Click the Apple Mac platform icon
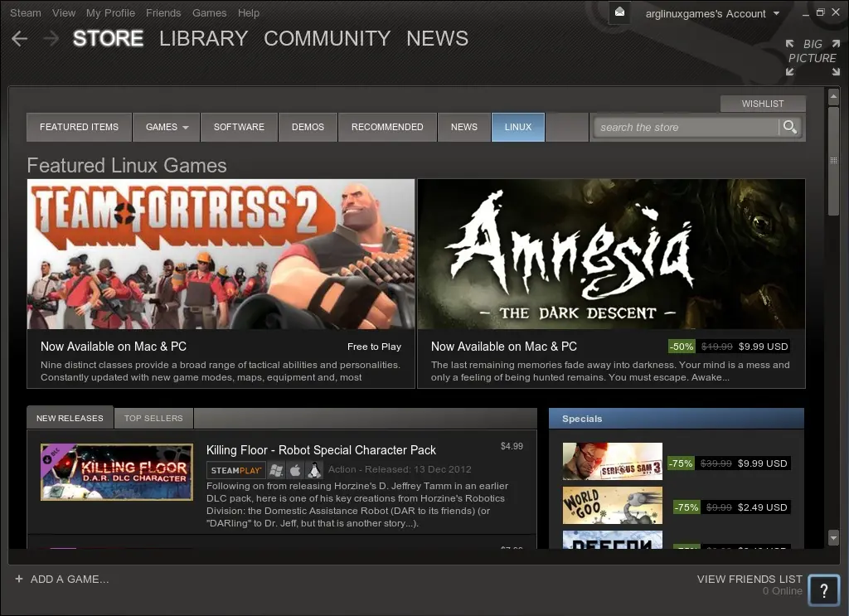The image size is (849, 616). pos(295,470)
